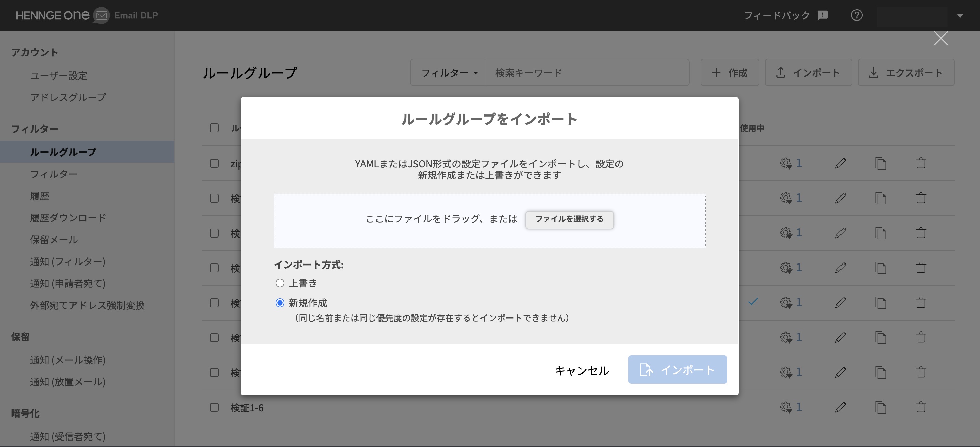Open ユーザー設定 in sidebar
The height and width of the screenshot is (447, 980).
click(x=58, y=76)
